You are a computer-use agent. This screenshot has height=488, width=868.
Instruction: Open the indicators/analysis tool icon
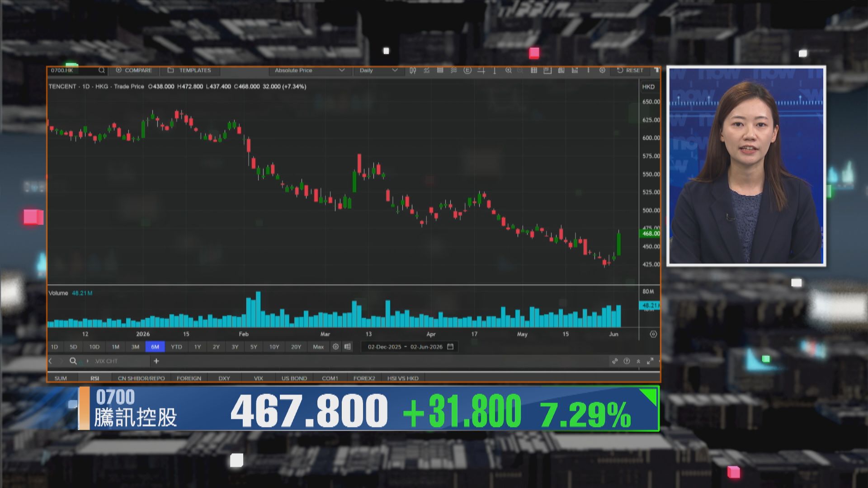426,70
